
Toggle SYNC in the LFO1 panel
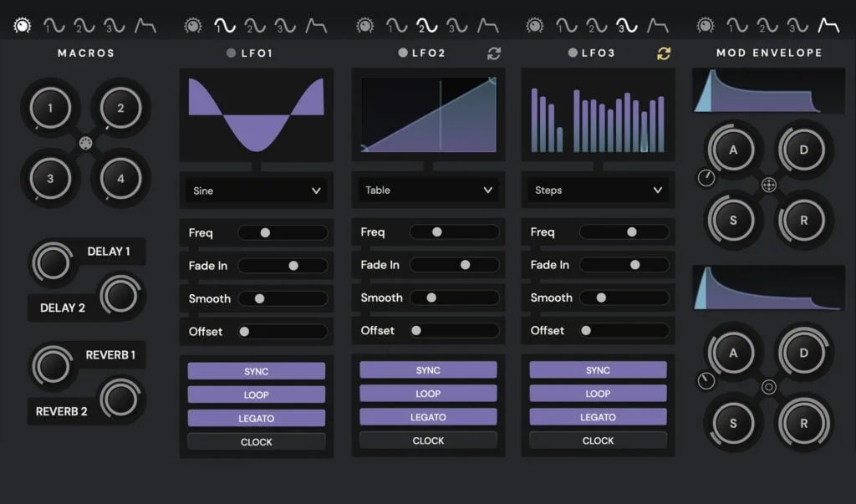257,371
